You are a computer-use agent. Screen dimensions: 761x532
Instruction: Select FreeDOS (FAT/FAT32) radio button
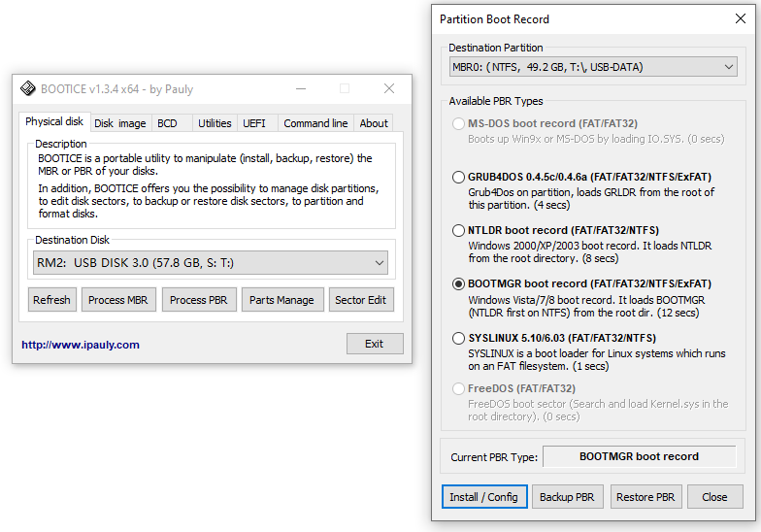click(458, 388)
